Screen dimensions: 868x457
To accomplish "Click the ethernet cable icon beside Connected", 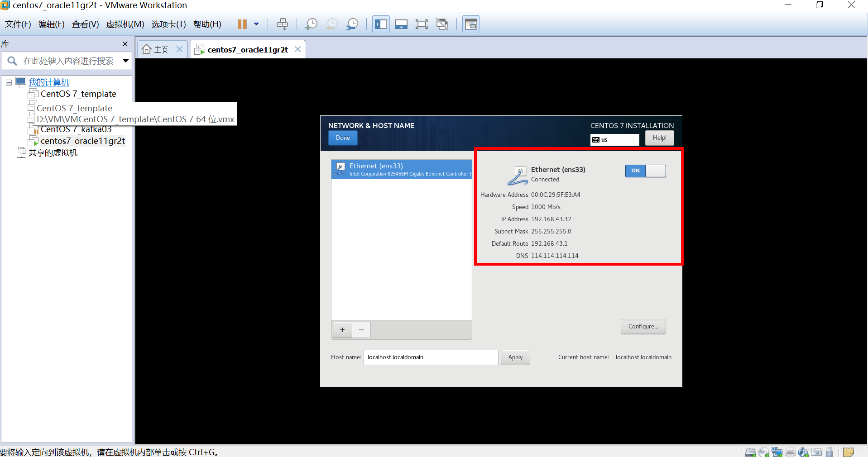I will (x=518, y=176).
